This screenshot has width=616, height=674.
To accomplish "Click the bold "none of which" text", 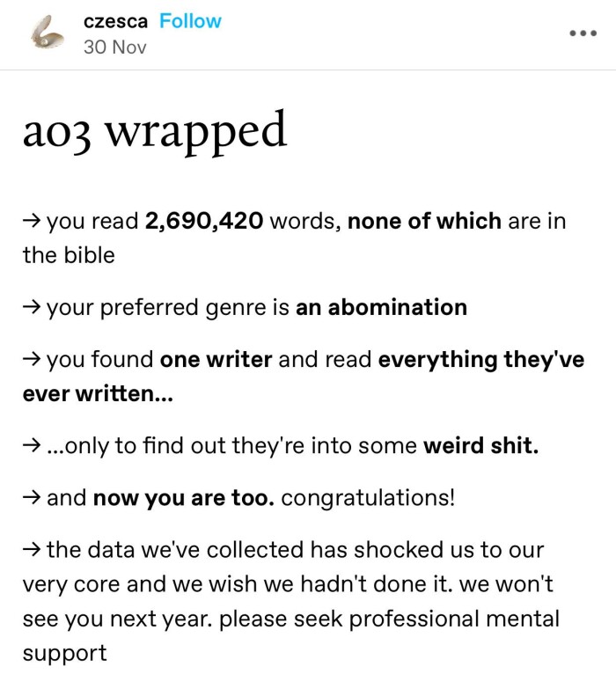I will 424,222.
